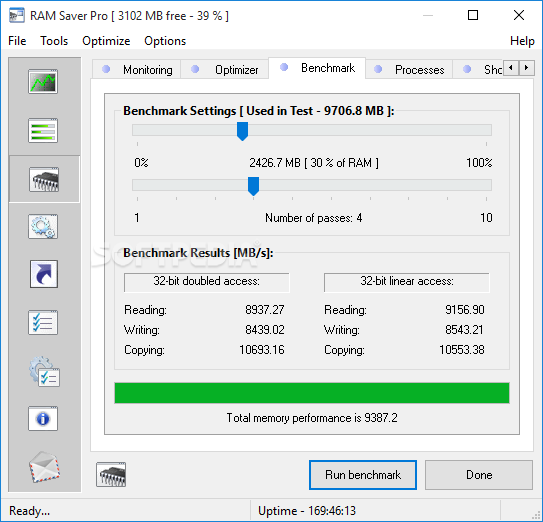This screenshot has height=522, width=543.
Task: Switch to the Processes tab
Action: tap(409, 70)
